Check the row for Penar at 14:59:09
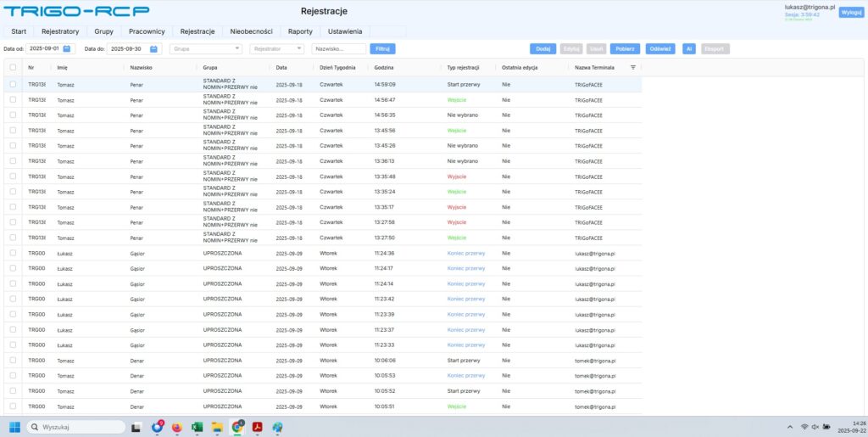The width and height of the screenshot is (868, 437). tap(13, 84)
